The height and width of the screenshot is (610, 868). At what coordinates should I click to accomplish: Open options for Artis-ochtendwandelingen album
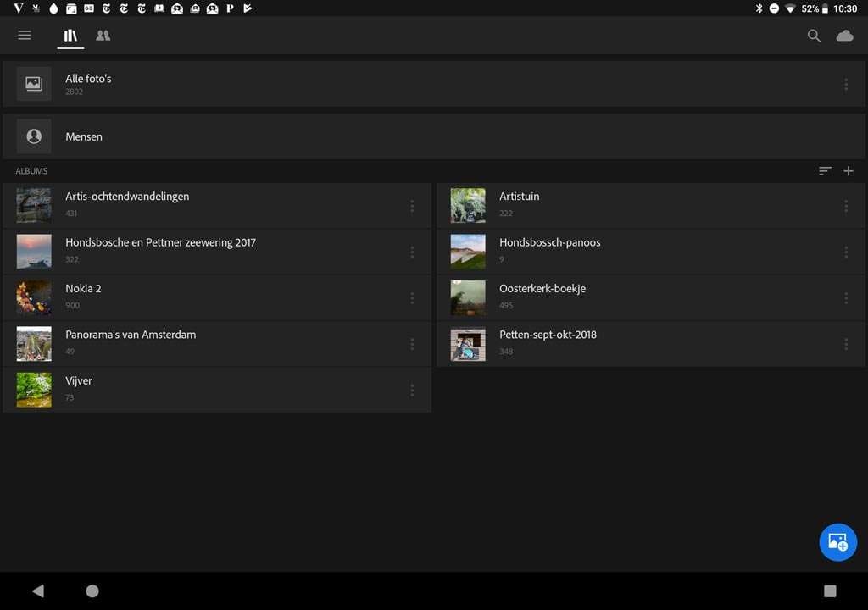(x=412, y=206)
